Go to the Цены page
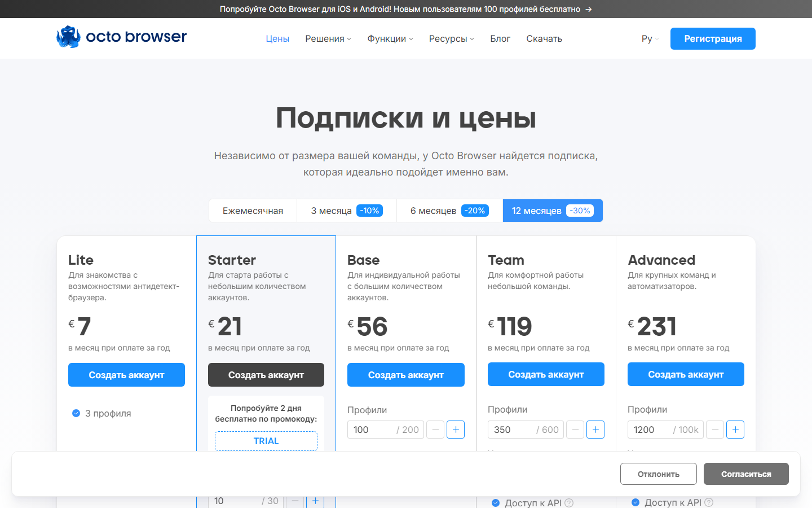812x508 pixels. click(x=277, y=38)
